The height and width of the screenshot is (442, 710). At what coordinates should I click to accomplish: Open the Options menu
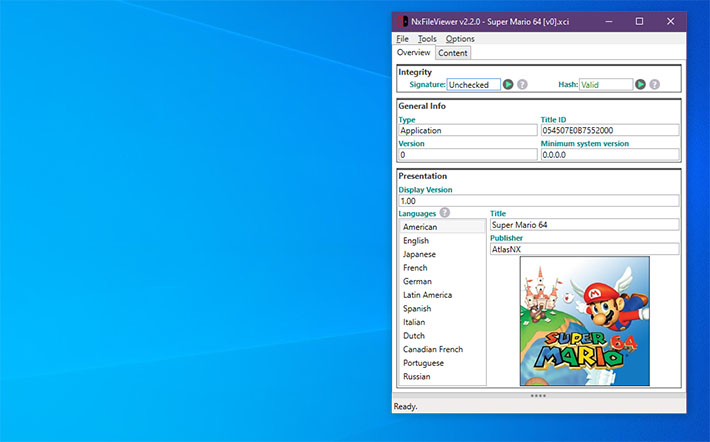[460, 39]
